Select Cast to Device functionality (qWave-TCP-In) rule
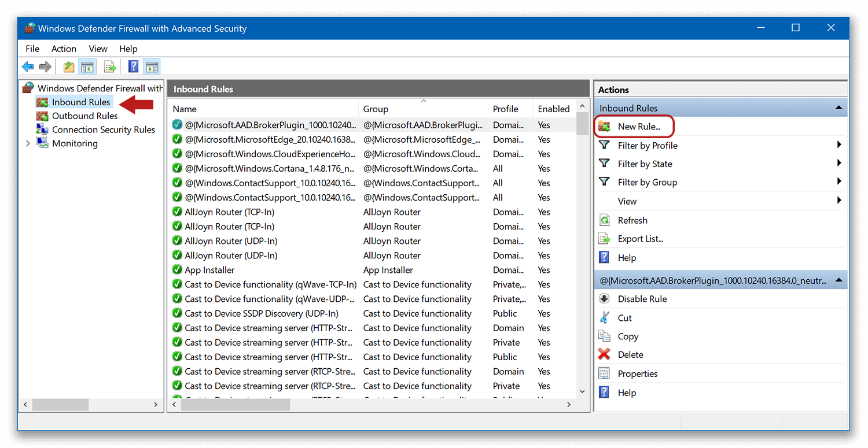Viewport: 868px width, 448px height. coord(372,284)
